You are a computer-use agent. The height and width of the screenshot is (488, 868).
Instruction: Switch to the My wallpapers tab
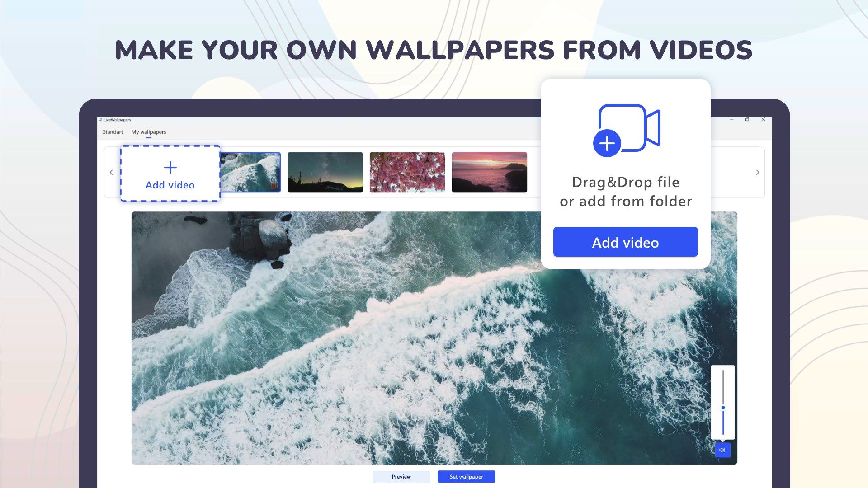148,131
